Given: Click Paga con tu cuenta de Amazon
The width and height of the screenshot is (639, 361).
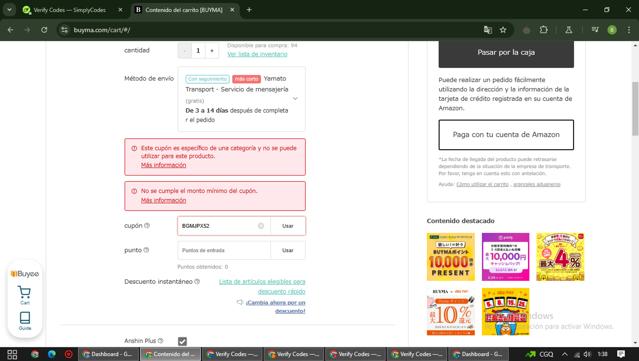Looking at the screenshot, I should click(506, 134).
